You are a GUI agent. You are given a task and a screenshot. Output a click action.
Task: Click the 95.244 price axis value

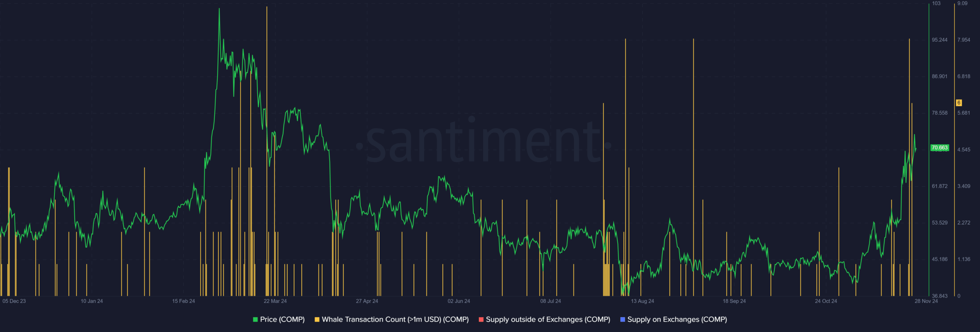click(x=940, y=40)
